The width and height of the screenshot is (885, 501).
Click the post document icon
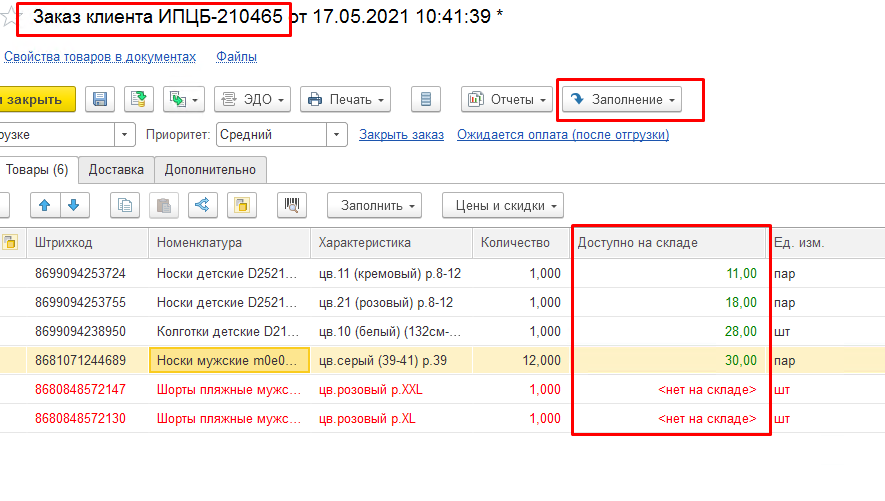(138, 99)
